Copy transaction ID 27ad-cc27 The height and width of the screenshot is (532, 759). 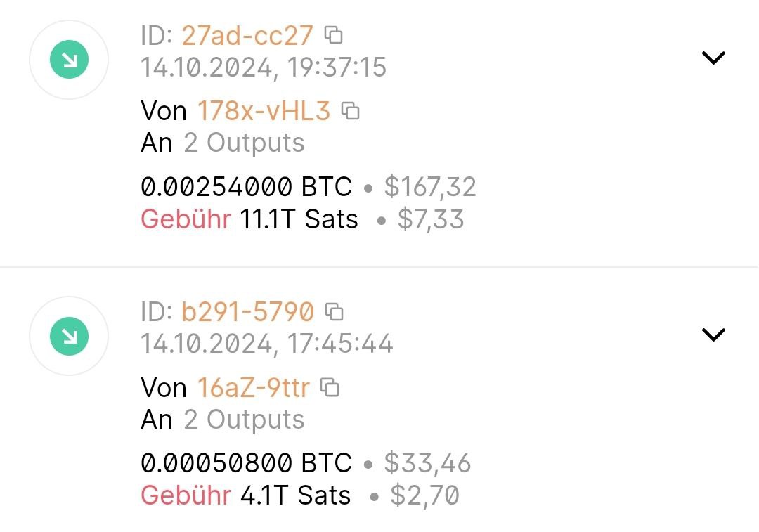[334, 35]
